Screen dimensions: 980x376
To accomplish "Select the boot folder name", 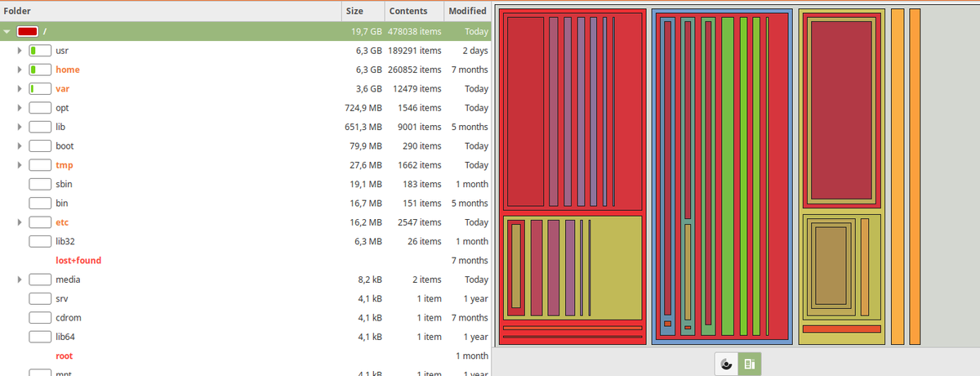I will tap(65, 146).
